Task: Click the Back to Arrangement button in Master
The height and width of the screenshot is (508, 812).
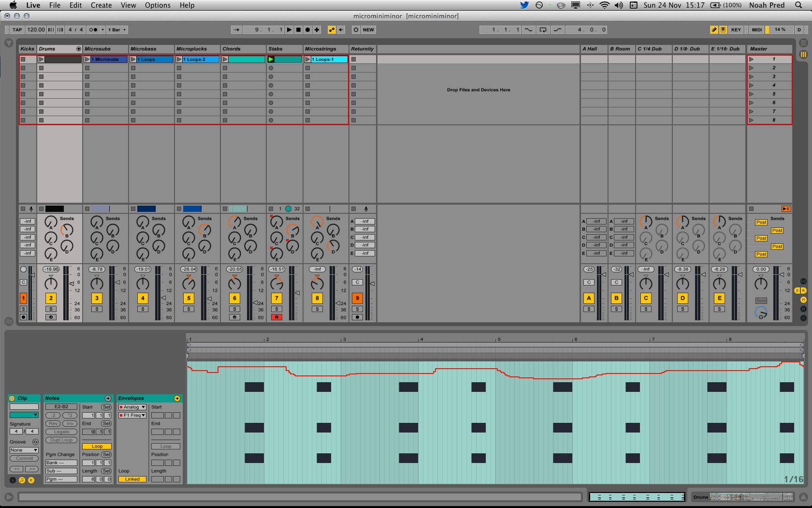Action: click(786, 209)
